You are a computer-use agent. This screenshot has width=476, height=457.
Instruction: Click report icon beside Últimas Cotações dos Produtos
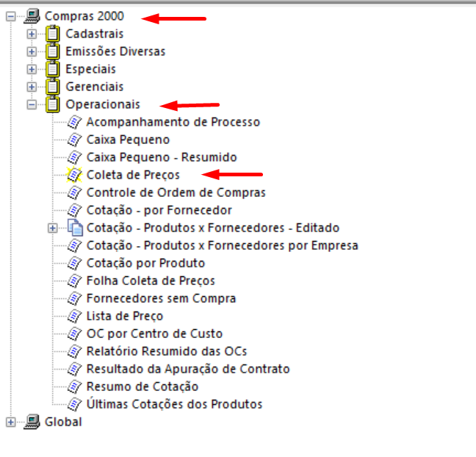74,404
